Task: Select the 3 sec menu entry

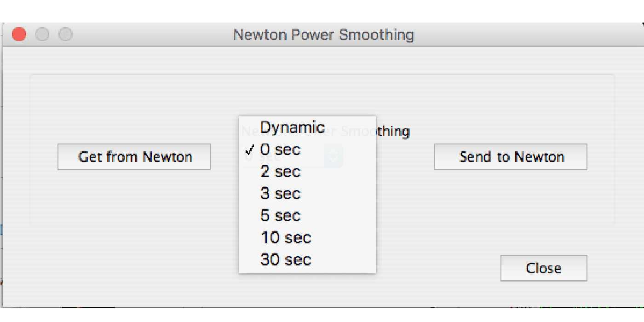Action: (280, 194)
